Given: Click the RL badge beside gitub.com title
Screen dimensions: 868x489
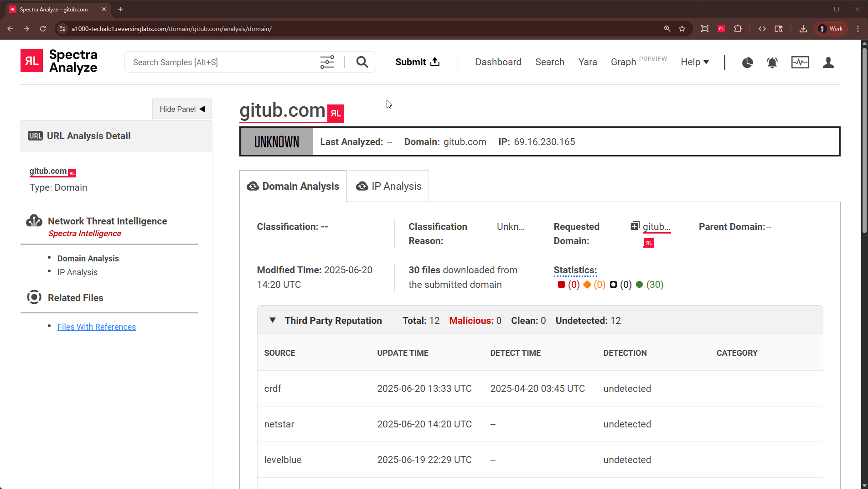Looking at the screenshot, I should coord(336,114).
